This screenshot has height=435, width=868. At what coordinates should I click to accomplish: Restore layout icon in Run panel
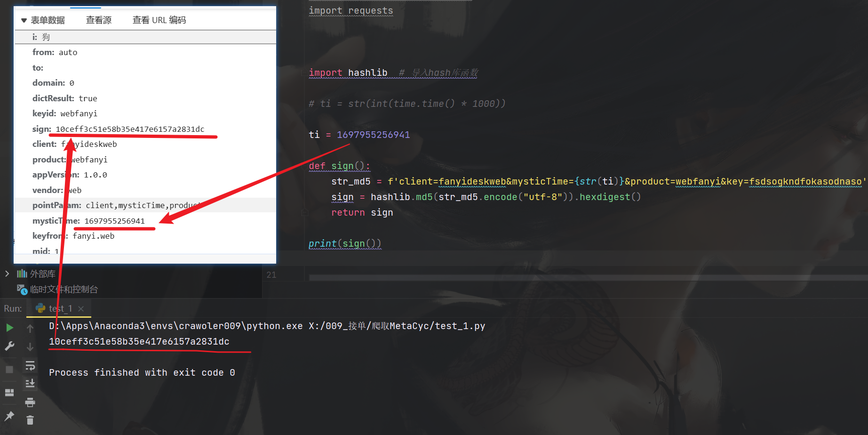coord(9,393)
